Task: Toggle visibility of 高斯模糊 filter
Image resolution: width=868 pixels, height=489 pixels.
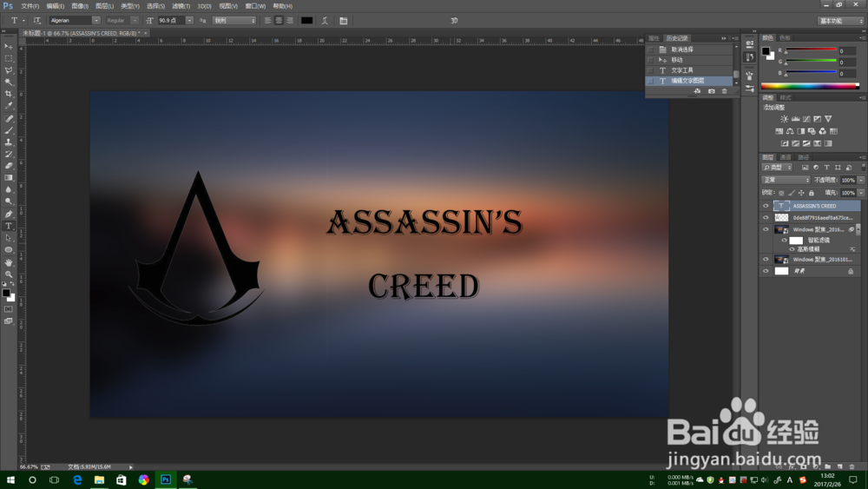Action: [792, 249]
